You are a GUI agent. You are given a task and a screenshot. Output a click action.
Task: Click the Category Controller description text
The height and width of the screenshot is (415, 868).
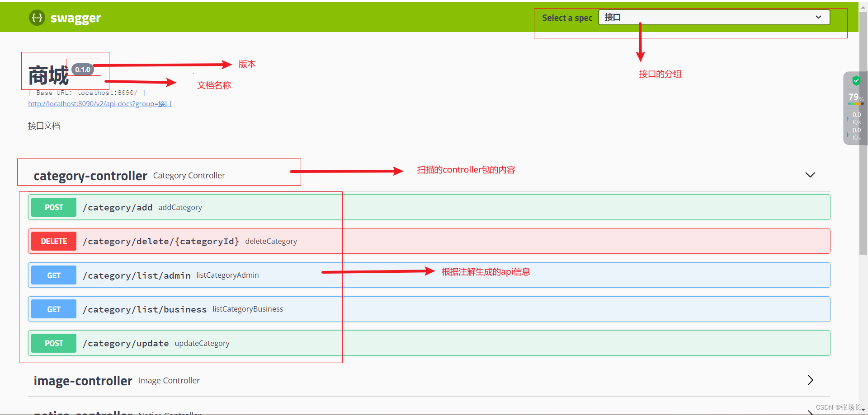[x=189, y=176]
